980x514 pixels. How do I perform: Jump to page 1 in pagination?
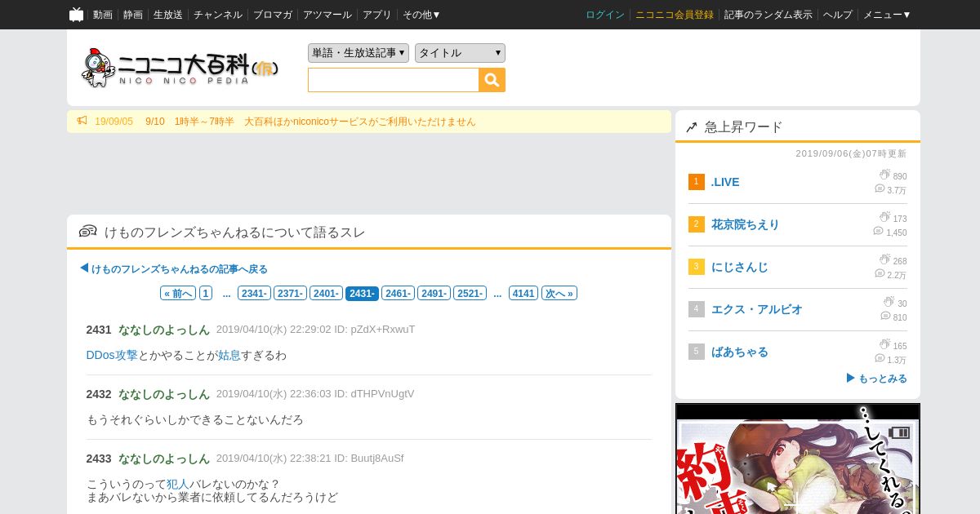(206, 293)
